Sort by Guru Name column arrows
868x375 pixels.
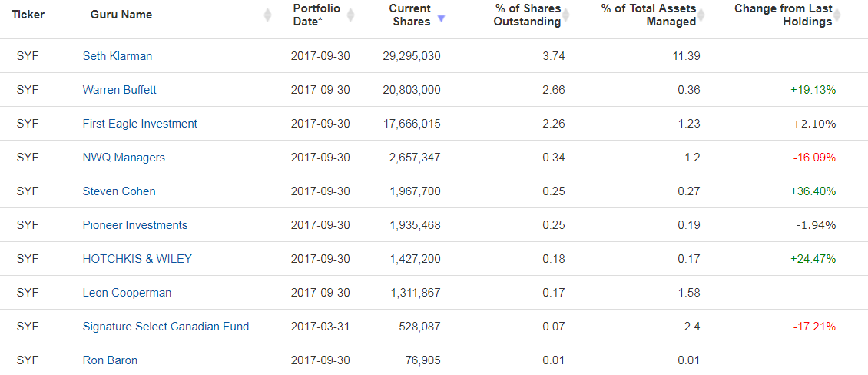tap(267, 15)
